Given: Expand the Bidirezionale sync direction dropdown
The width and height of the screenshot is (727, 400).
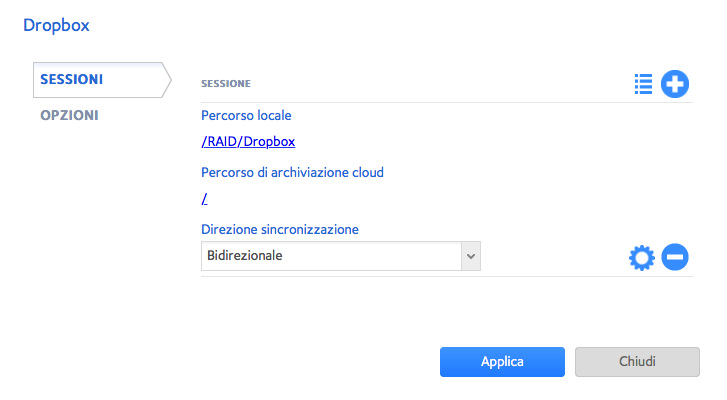Looking at the screenshot, I should [x=340, y=256].
